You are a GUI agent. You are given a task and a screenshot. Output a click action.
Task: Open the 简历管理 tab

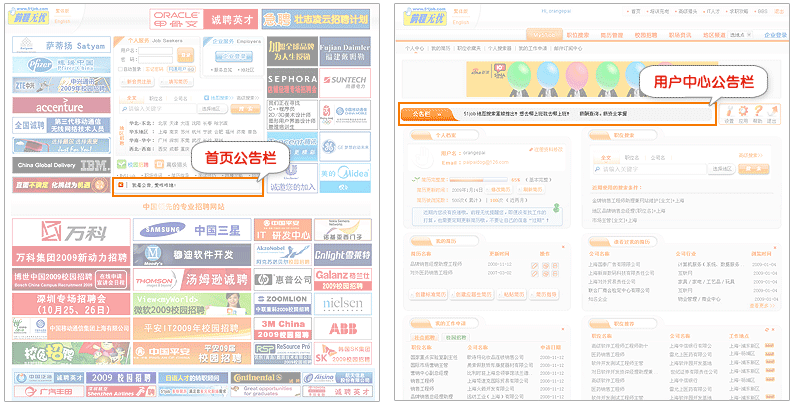(611, 35)
